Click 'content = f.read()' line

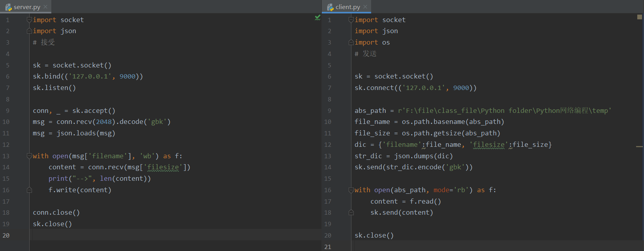coord(406,201)
